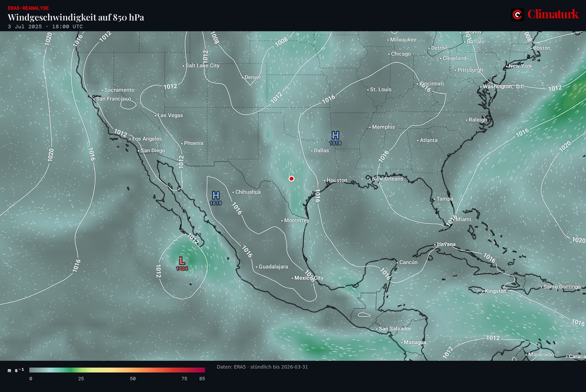Click the Monterrey city label

pos(297,220)
